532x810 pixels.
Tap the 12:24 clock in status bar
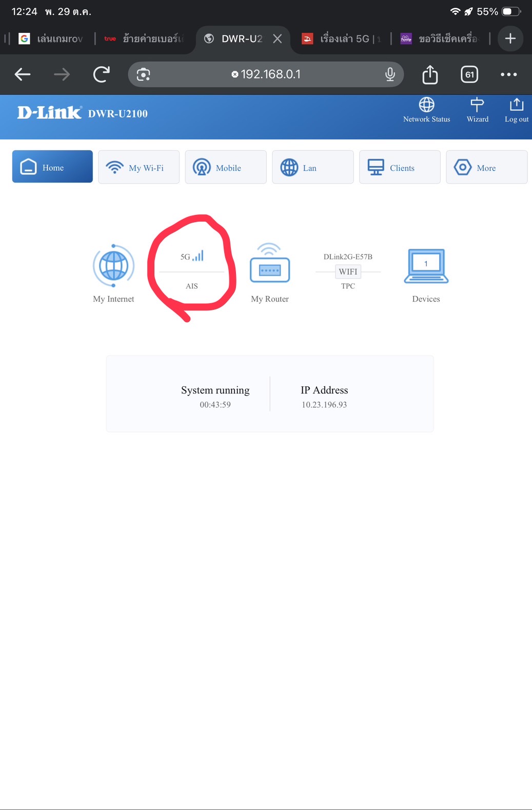(25, 11)
